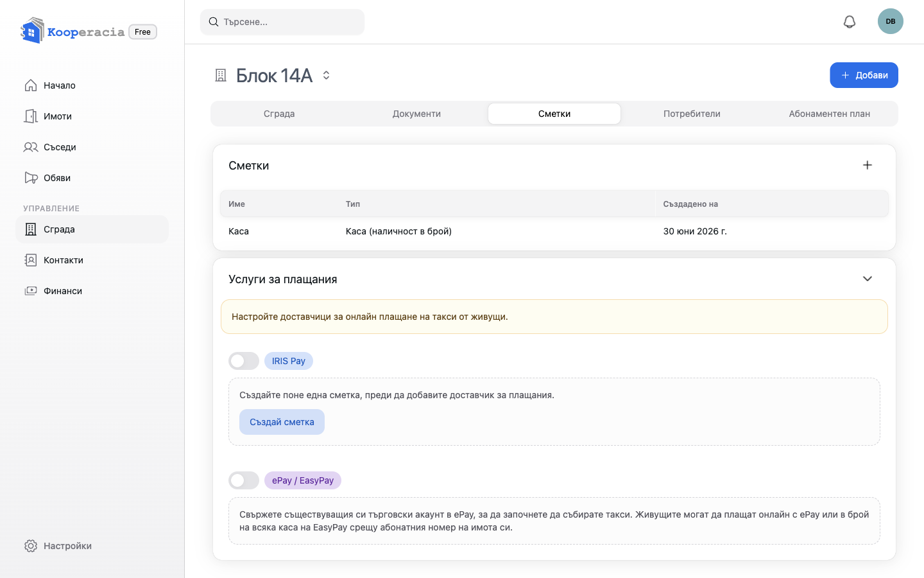Screen dimensions: 924x578
Task: Select the Сметки tab
Action: point(554,114)
